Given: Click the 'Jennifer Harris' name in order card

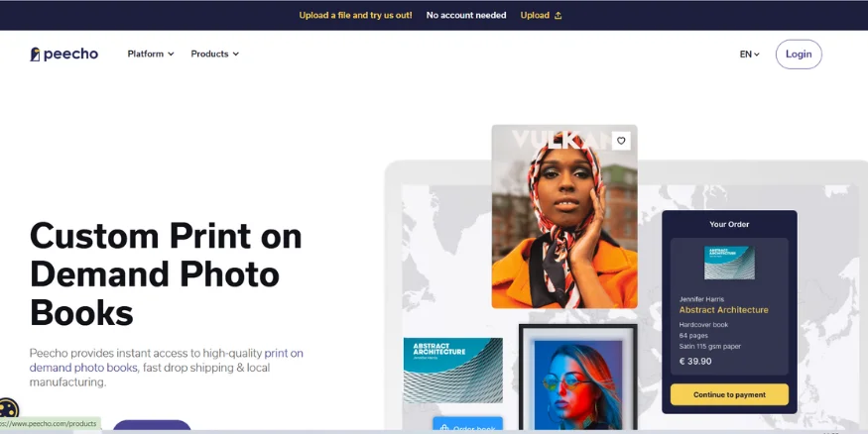Looking at the screenshot, I should [x=701, y=299].
